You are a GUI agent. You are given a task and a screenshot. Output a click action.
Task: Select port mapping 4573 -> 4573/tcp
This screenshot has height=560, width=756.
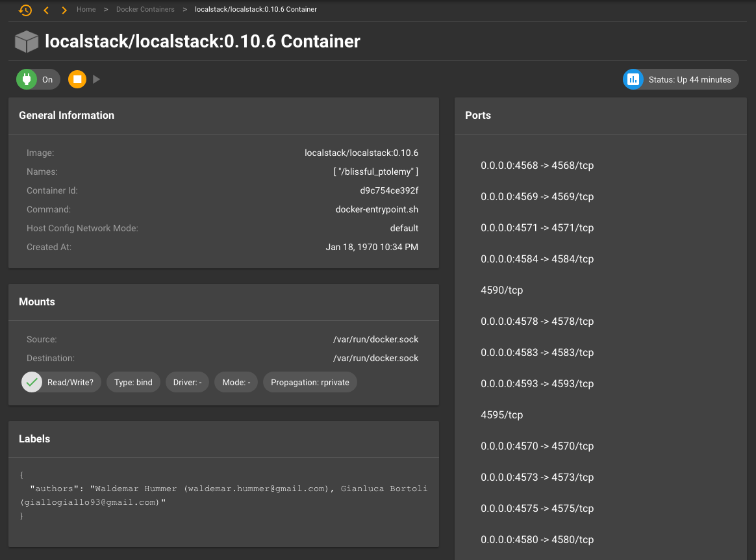click(x=537, y=477)
